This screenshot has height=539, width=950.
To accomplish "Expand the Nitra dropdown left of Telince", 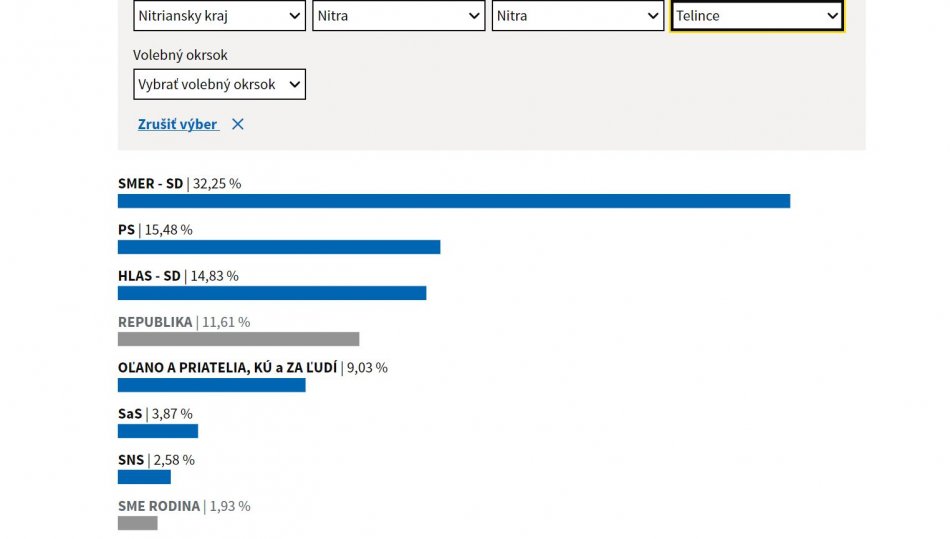I will pos(577,16).
